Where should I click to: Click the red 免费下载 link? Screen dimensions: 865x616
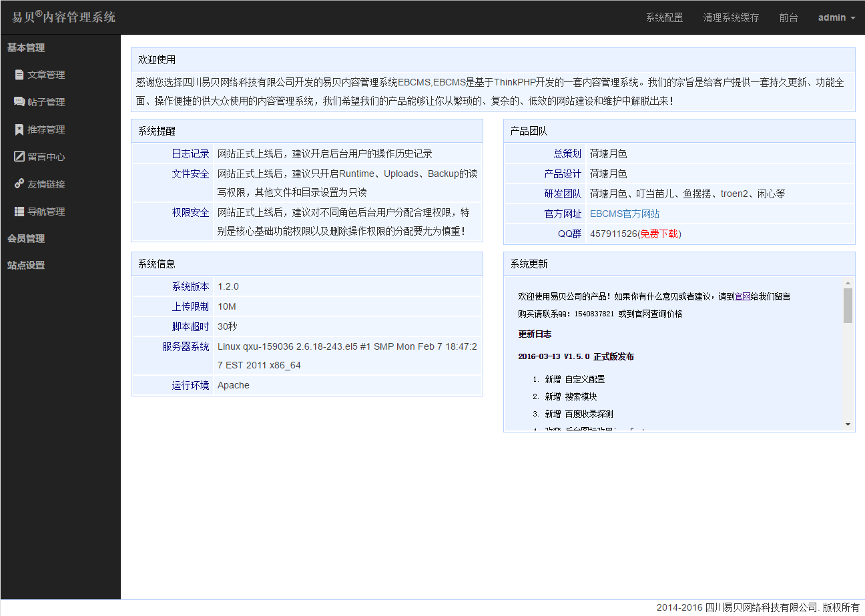click(659, 234)
